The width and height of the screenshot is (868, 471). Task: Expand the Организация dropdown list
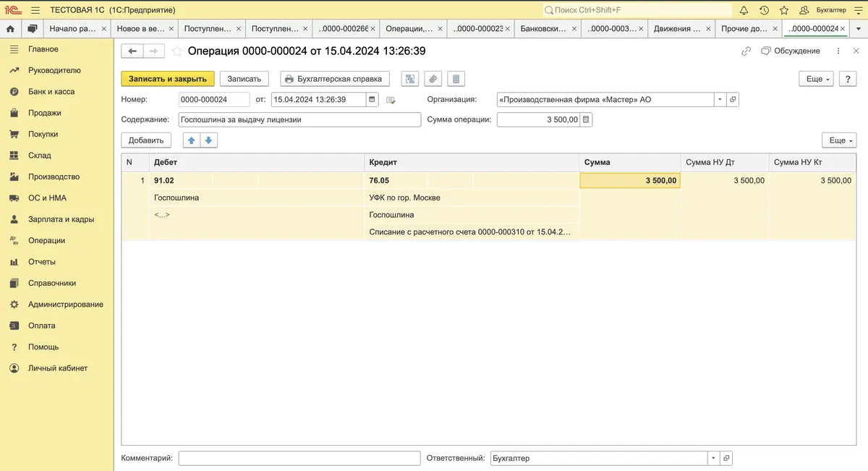(720, 100)
